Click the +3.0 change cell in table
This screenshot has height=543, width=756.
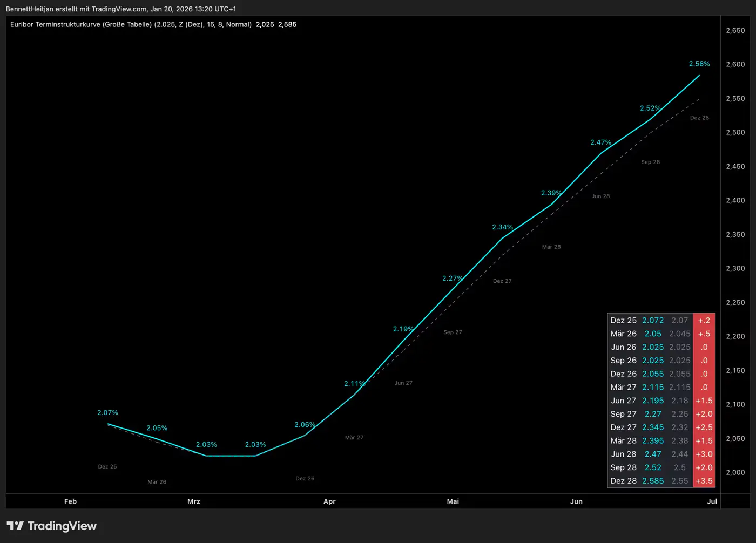704,454
